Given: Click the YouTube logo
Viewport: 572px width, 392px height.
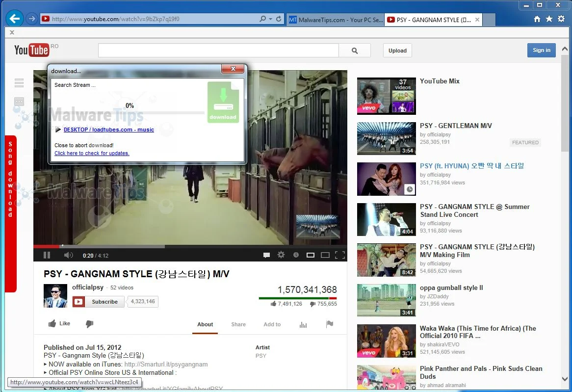Looking at the screenshot, I should point(32,50).
